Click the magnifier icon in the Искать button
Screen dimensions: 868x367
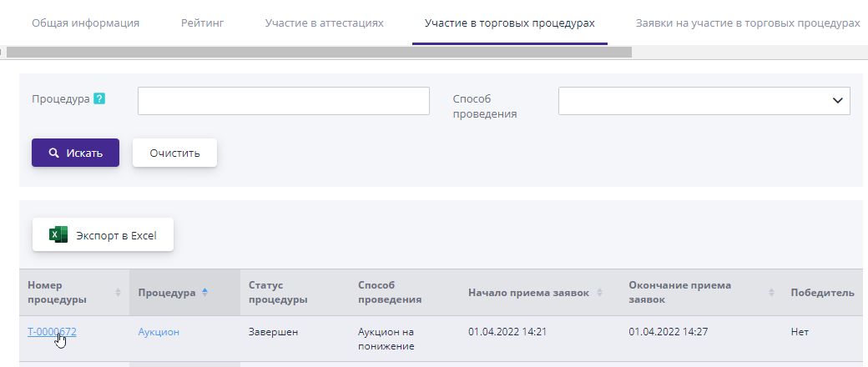[53, 153]
